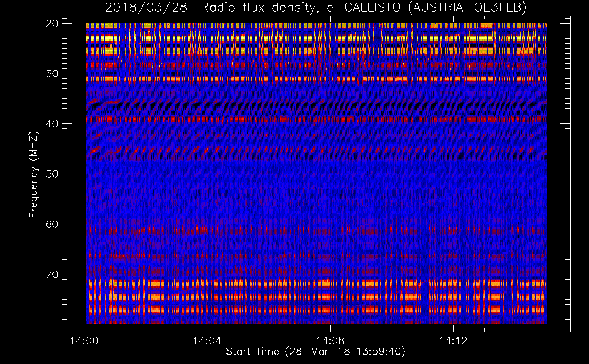Click the 14:08 time tick label
Screen dimensions: 589x364
[x=330, y=341]
